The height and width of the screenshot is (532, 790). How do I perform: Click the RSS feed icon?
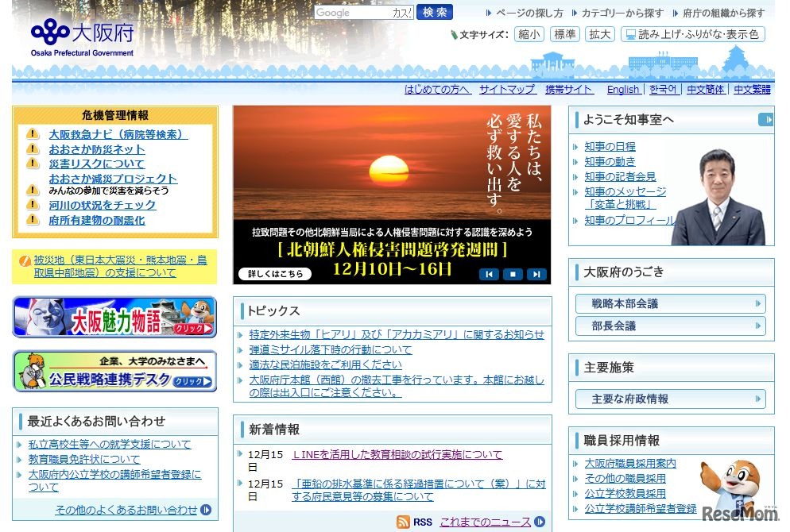(x=403, y=522)
